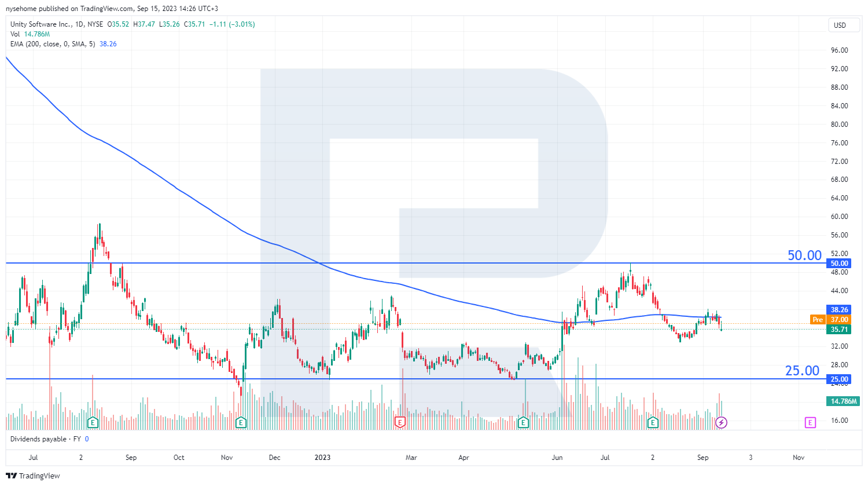Click the green earnings E marker in May 2023
Viewport: 868px width, 486px height.
click(x=523, y=422)
